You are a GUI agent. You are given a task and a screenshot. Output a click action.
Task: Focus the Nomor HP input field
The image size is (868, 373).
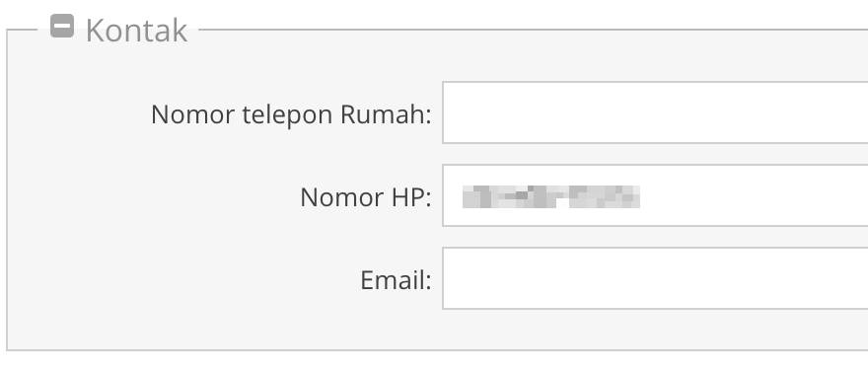coord(655,195)
